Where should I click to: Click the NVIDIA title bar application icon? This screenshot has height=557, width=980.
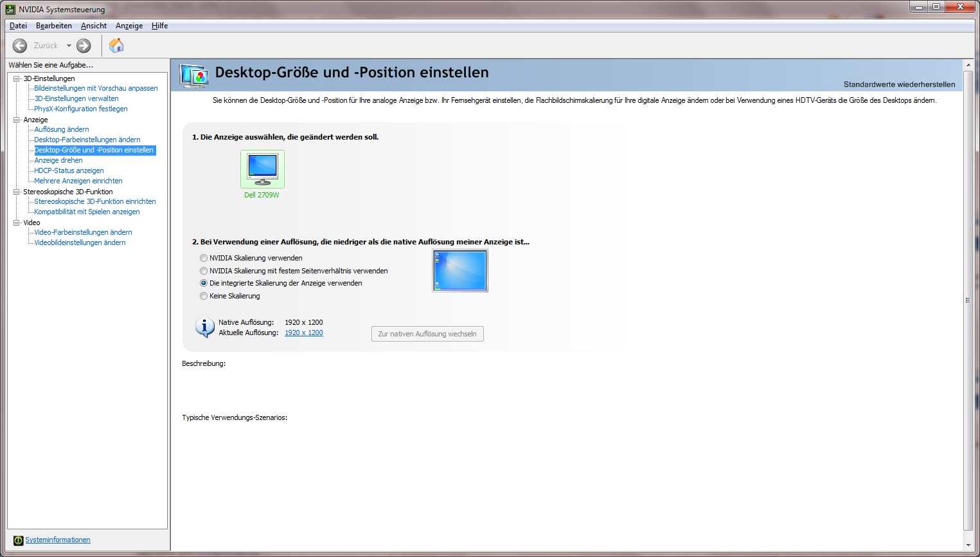pos(10,9)
